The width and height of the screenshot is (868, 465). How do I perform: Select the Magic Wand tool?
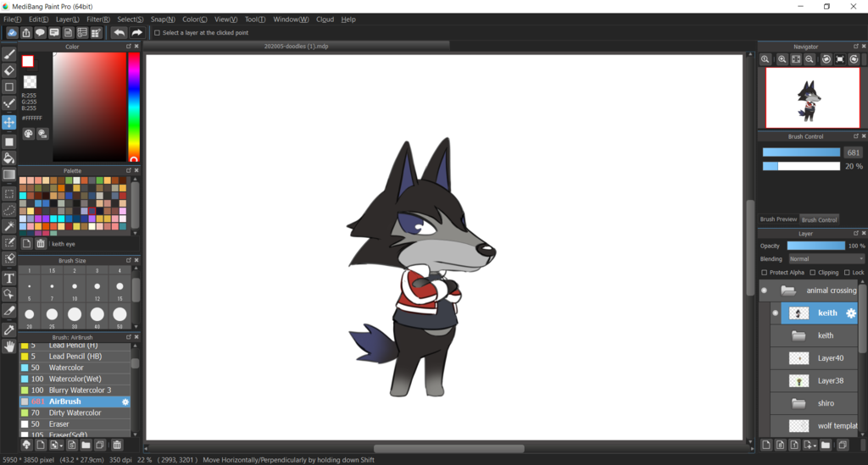coord(9,226)
